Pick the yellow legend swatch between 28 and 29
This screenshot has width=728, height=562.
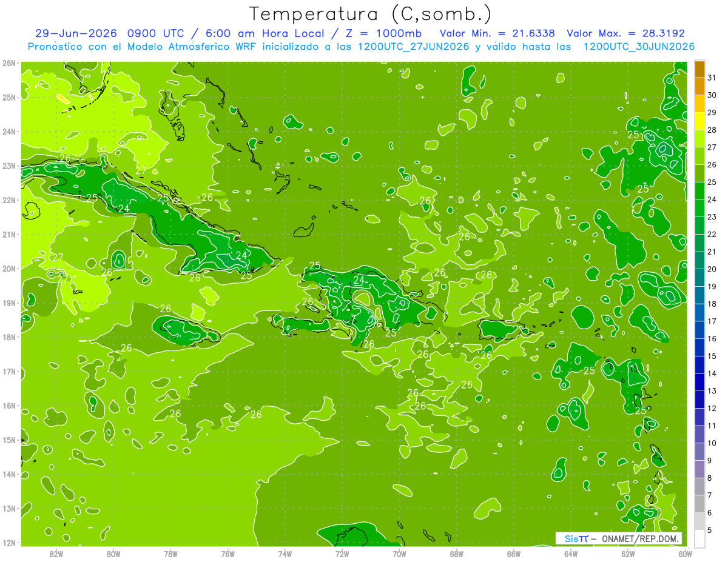(699, 121)
